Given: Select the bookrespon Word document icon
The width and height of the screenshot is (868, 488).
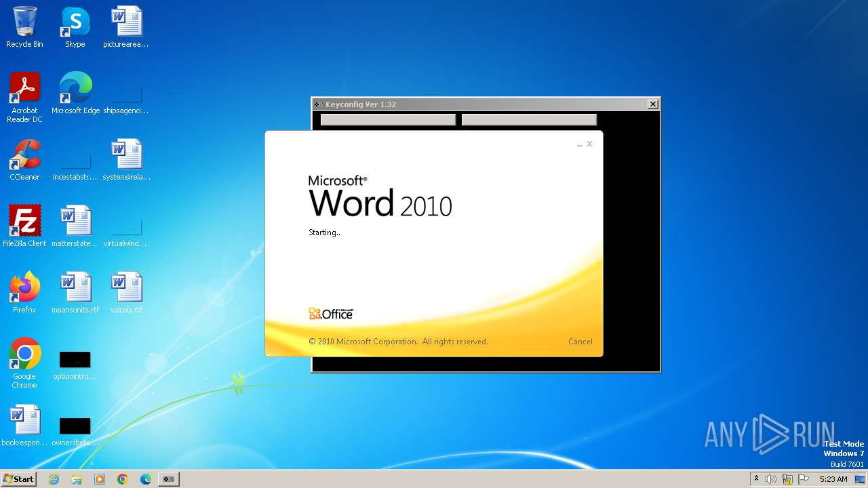Looking at the screenshot, I should click(24, 426).
